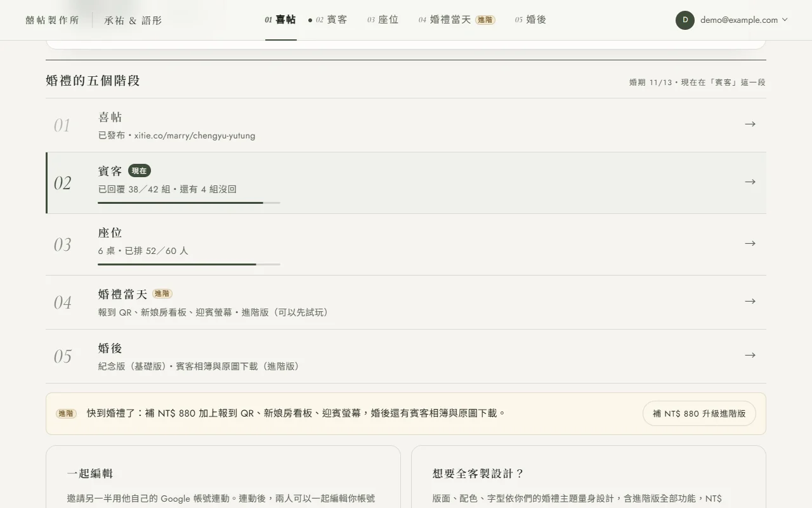Image resolution: width=812 pixels, height=508 pixels.
Task: Click the 01 stage number
Action: pos(62,125)
